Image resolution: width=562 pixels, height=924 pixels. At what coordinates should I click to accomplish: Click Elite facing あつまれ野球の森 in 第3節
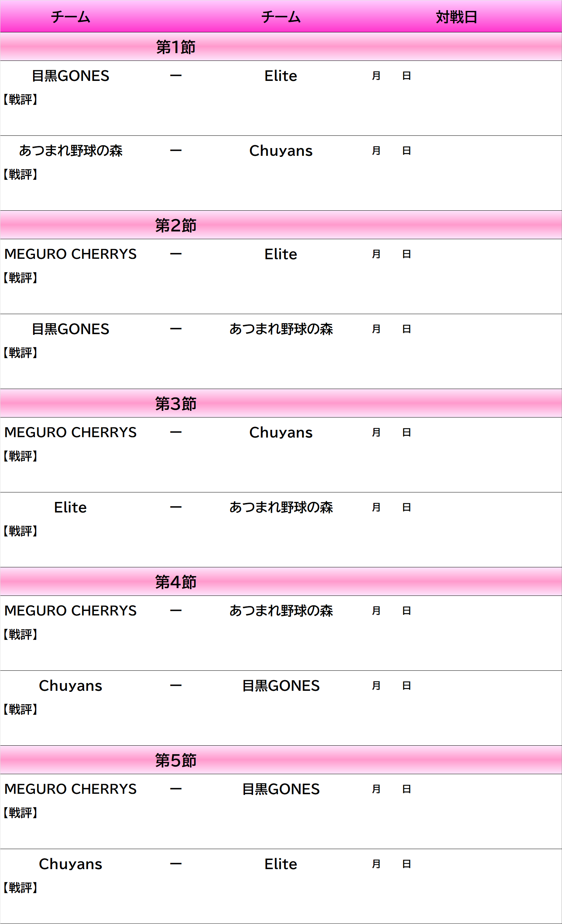coord(70,508)
